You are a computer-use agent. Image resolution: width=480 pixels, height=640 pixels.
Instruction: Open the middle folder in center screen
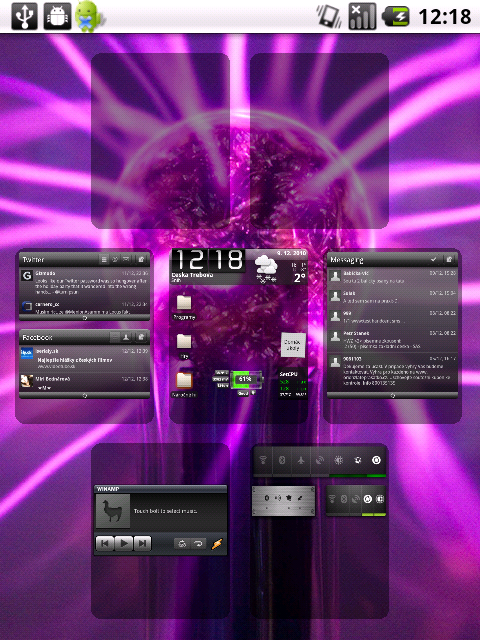(x=184, y=346)
